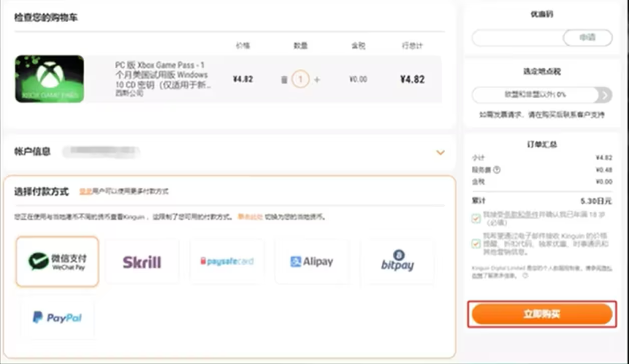629x364 pixels.
Task: Pick PayPal as payment method
Action: point(57,317)
